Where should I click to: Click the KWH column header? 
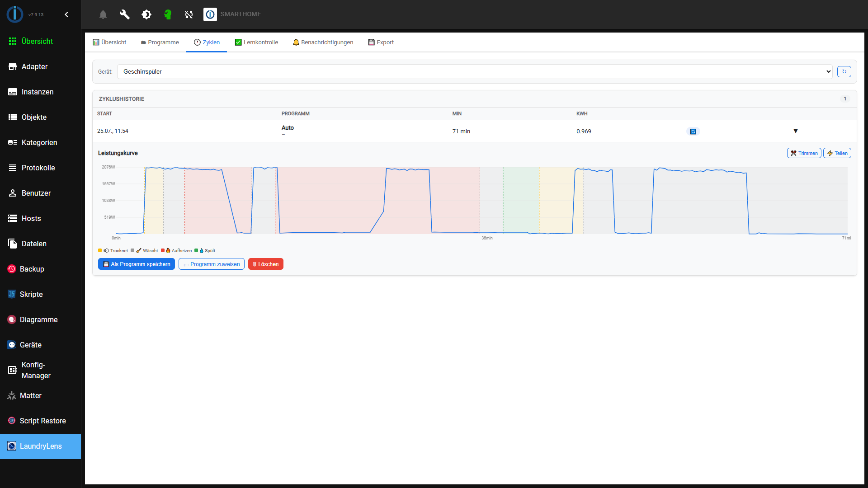pos(582,113)
